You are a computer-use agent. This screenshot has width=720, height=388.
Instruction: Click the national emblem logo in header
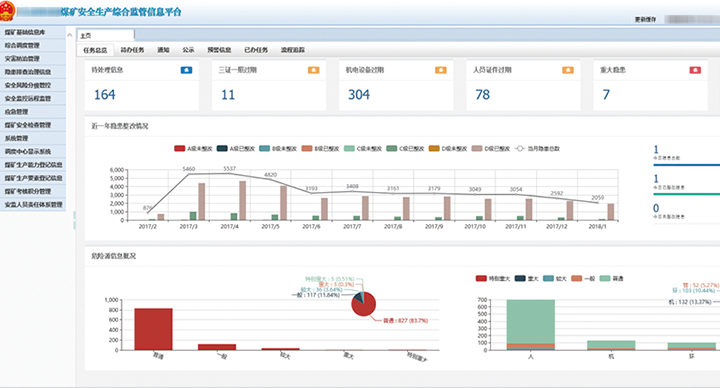point(7,11)
